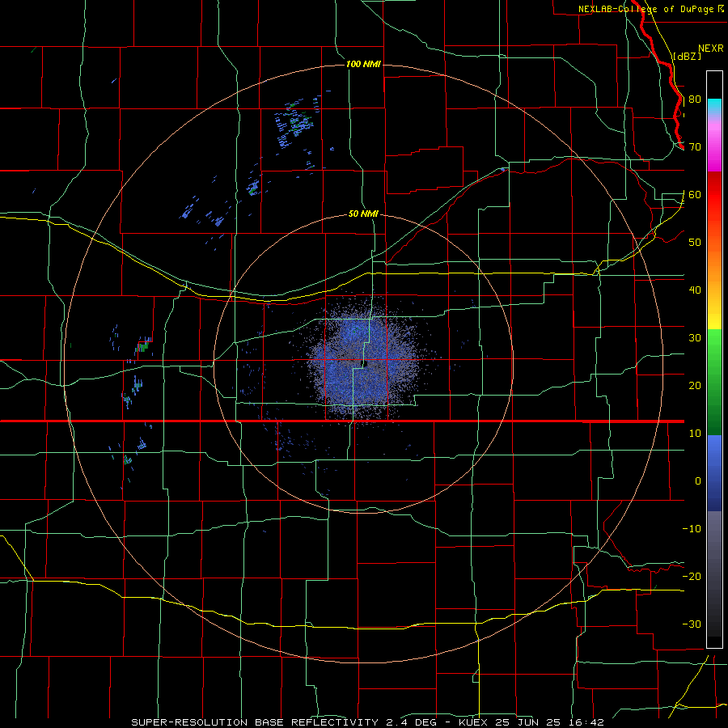
Task: Click the 50 NMI range ring label
Action: click(x=363, y=214)
